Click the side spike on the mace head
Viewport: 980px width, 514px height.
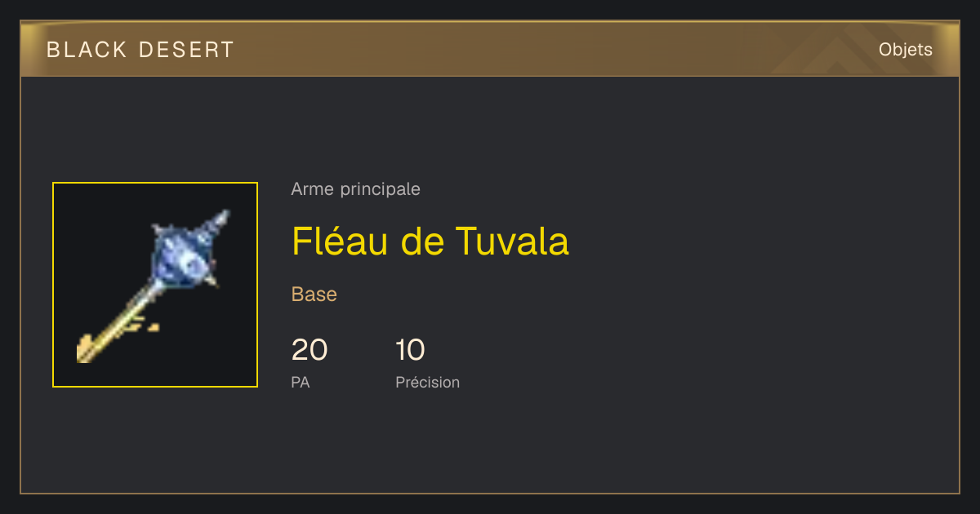tap(214, 280)
